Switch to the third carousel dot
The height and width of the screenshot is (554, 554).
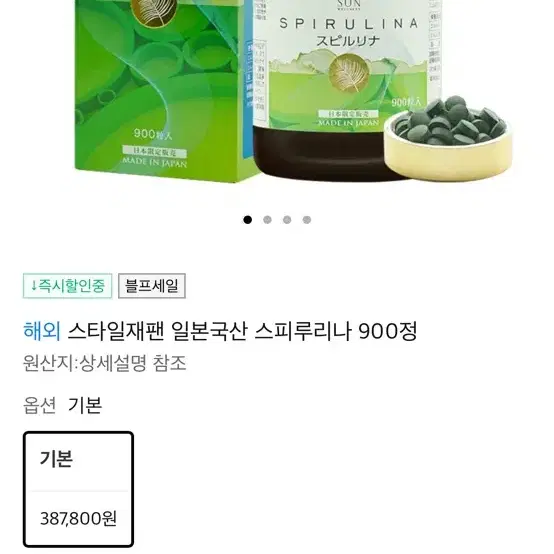287,220
